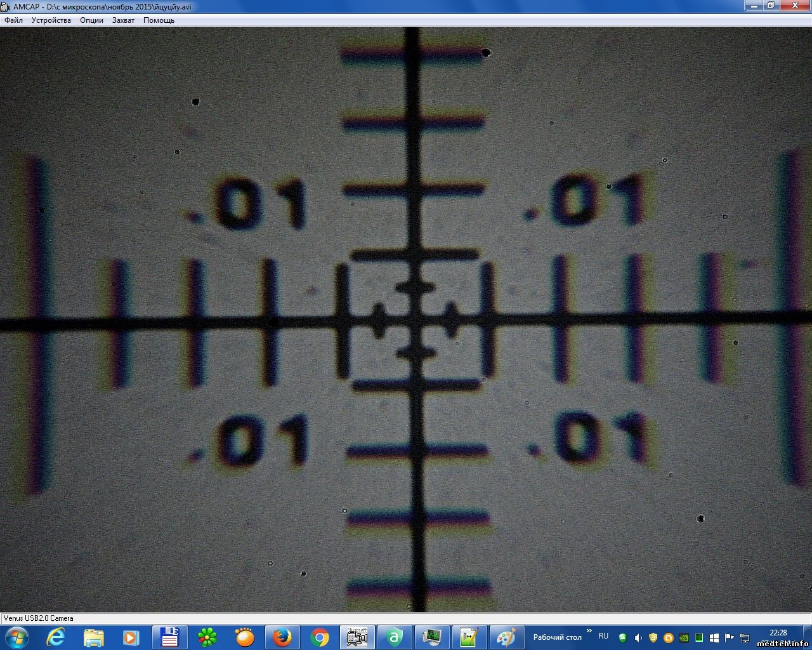This screenshot has width=812, height=650.
Task: Click the volume speaker tray icon
Action: (x=638, y=637)
